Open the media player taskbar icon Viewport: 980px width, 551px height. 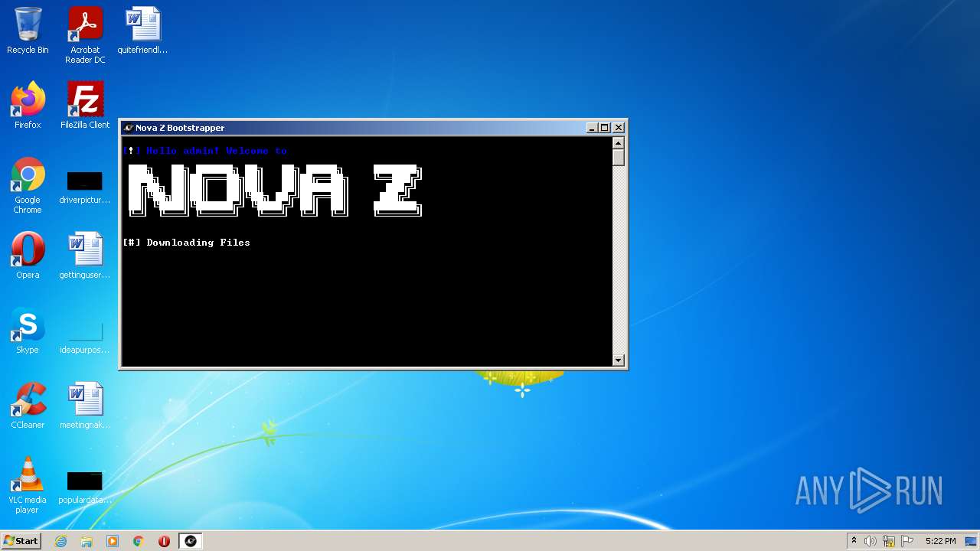point(113,541)
